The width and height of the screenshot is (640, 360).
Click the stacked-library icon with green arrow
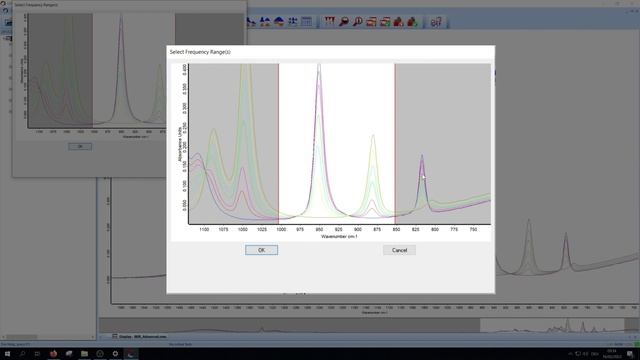click(x=385, y=22)
